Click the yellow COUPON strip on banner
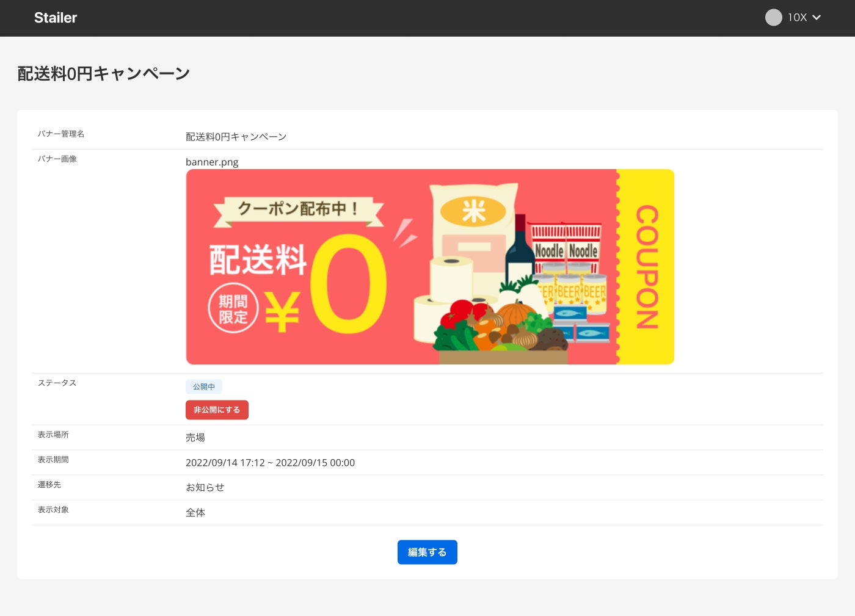 click(x=647, y=267)
